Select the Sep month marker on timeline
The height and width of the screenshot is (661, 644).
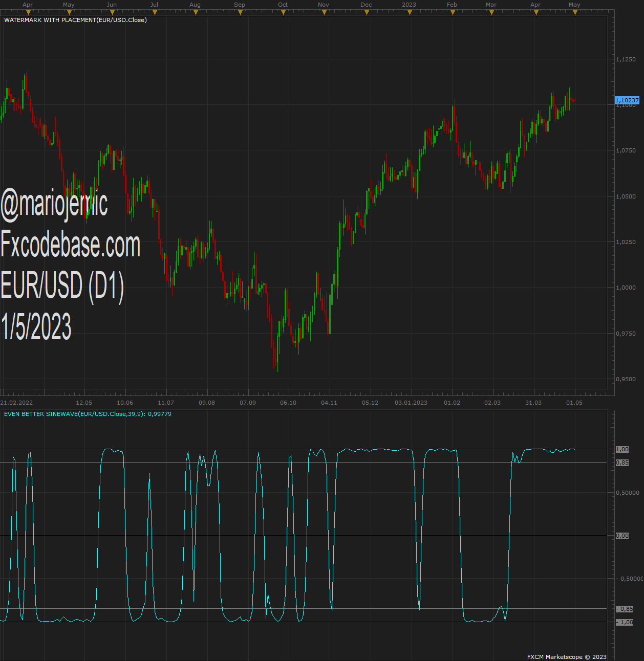tap(240, 12)
